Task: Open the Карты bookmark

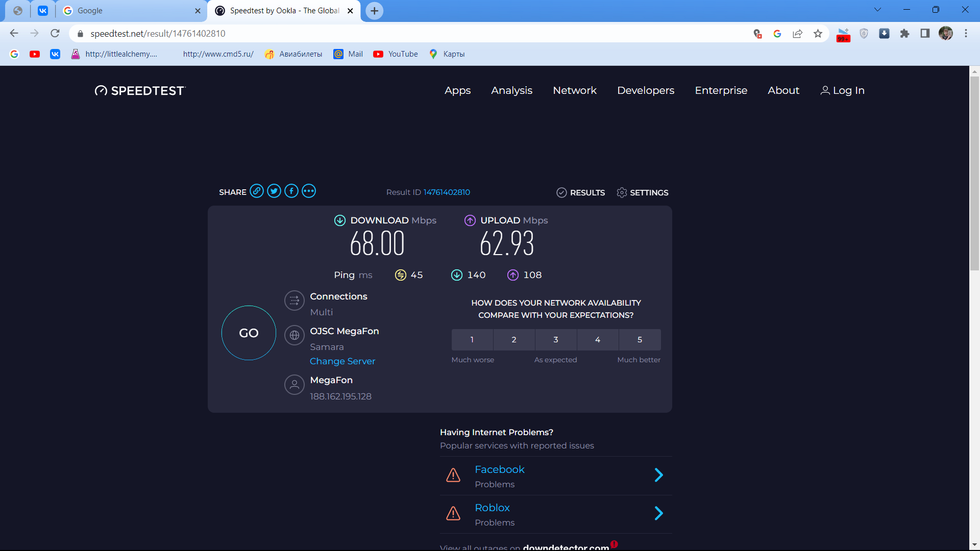Action: coord(447,54)
